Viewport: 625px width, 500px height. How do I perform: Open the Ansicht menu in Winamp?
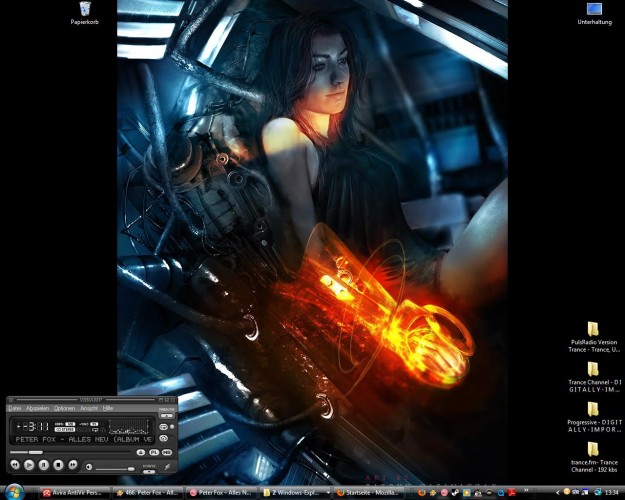click(x=89, y=408)
